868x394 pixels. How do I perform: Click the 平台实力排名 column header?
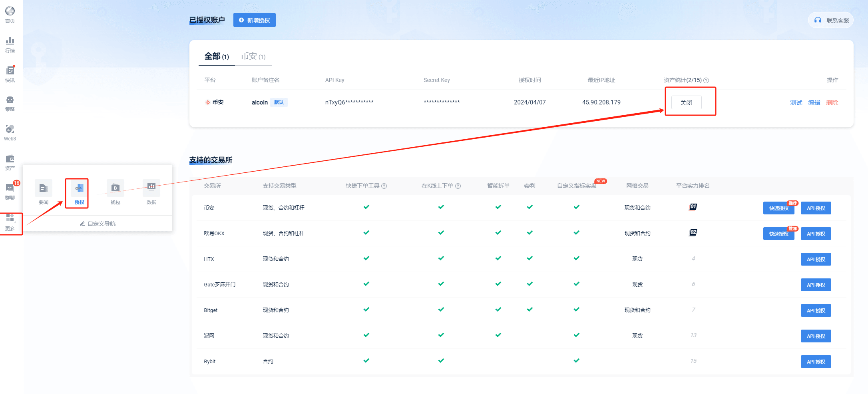click(x=693, y=186)
